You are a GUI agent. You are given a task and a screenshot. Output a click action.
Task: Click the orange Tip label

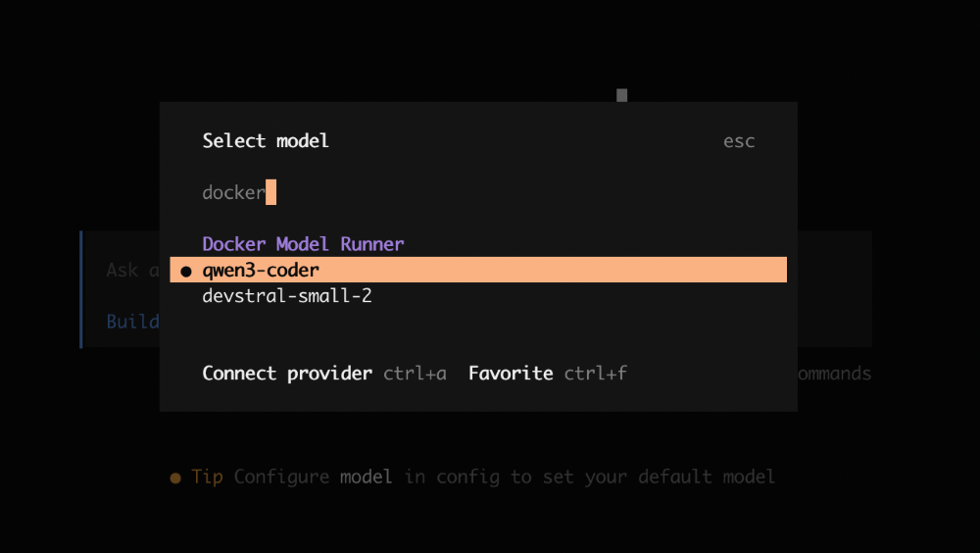coord(207,478)
